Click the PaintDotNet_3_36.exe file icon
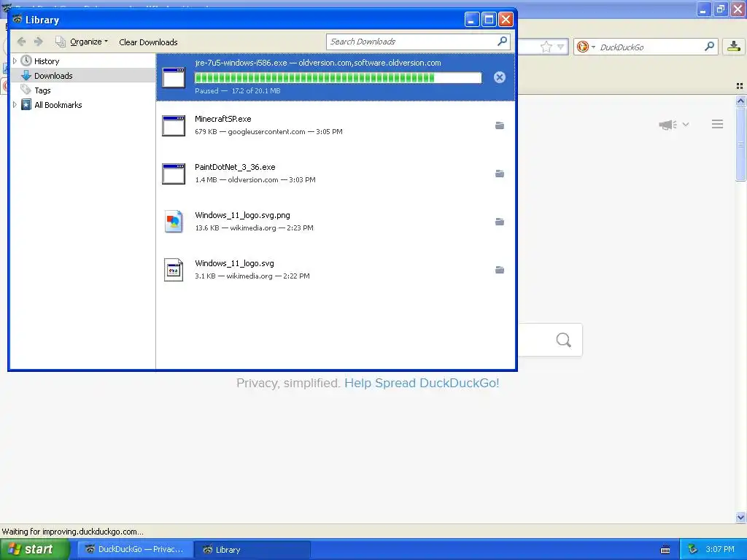 (x=174, y=174)
